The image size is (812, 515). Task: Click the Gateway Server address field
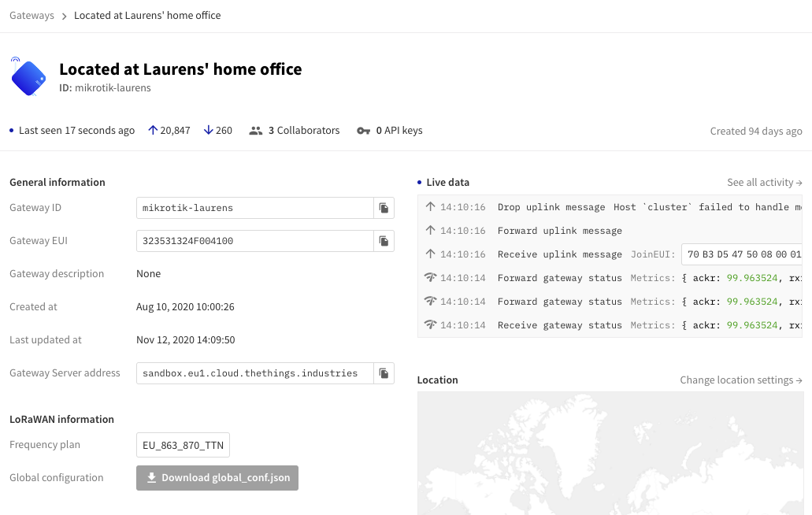[254, 373]
